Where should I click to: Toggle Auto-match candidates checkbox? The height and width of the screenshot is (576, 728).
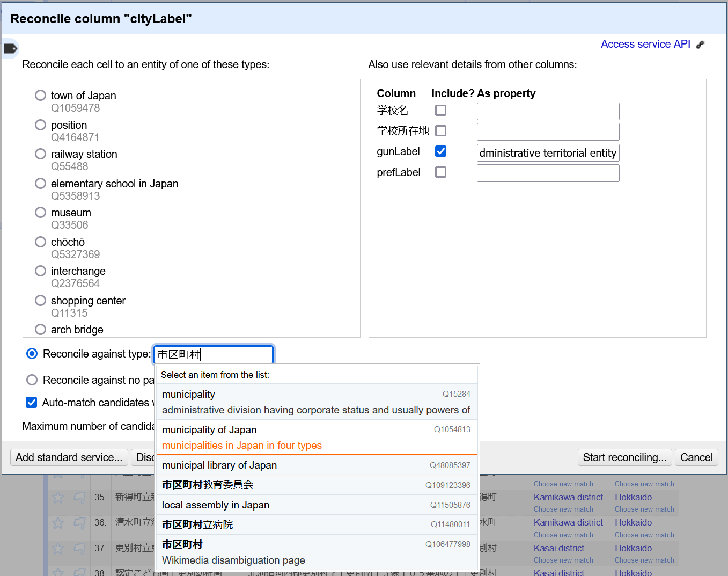coord(32,403)
